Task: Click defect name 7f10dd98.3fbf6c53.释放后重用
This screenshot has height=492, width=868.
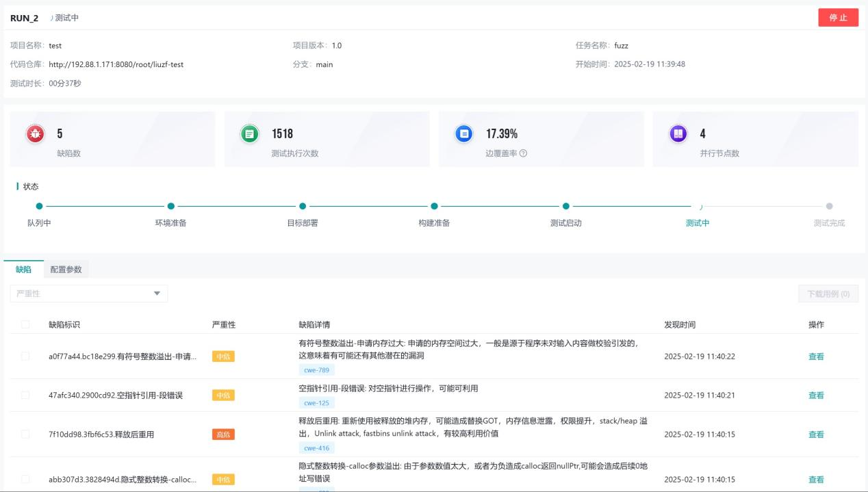Action: click(101, 435)
